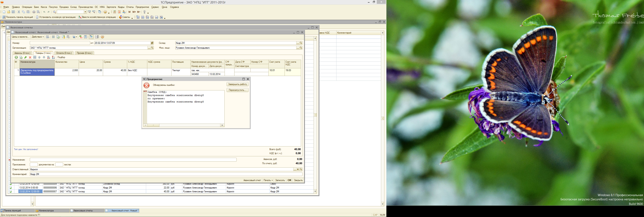
Task: Click Ввести хозяйственную операцию toolbar button
Action: tap(97, 17)
